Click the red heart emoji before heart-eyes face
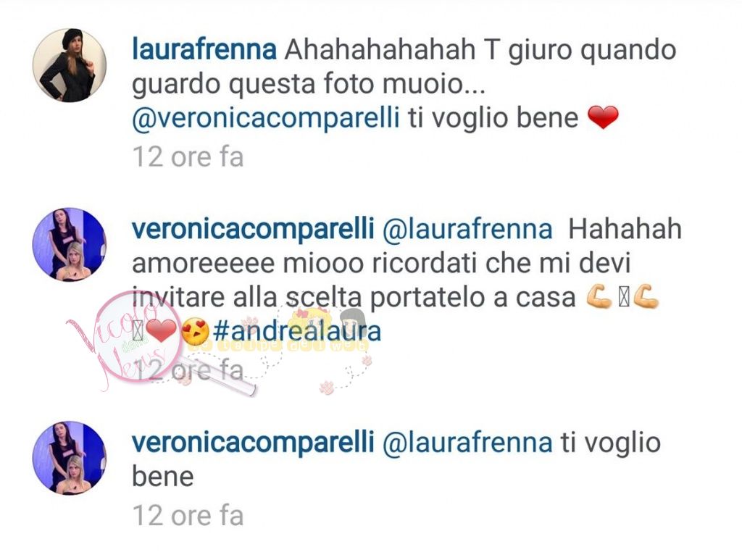Viewport: 742px width, 560px height. pos(161,330)
